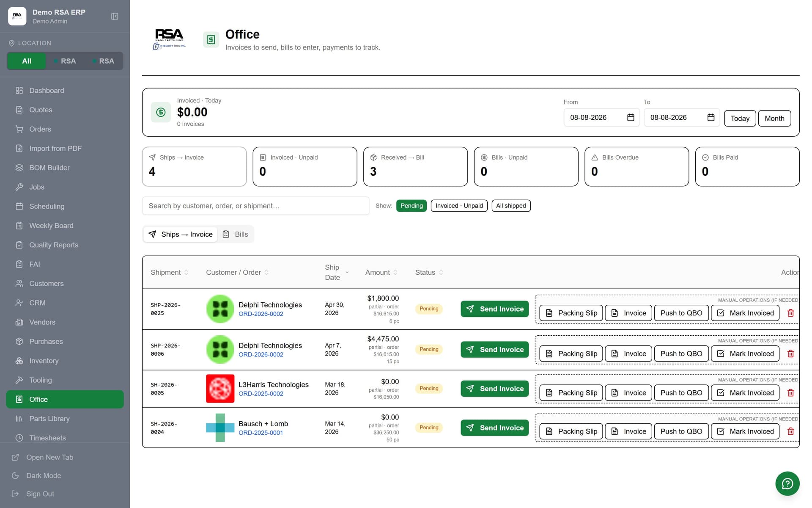Switch to Ships → Invoice tab
Screen dimensions: 812x508
click(x=181, y=234)
